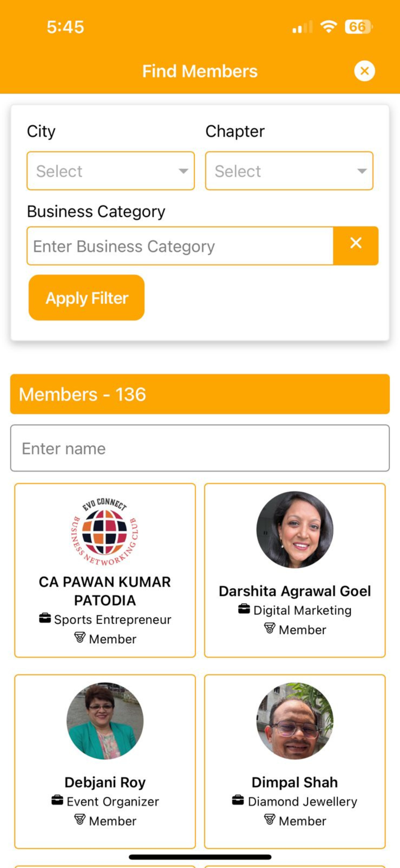400x868 pixels.
Task: Tap briefcase icon beside Sports Entrepreneur
Action: click(x=45, y=619)
